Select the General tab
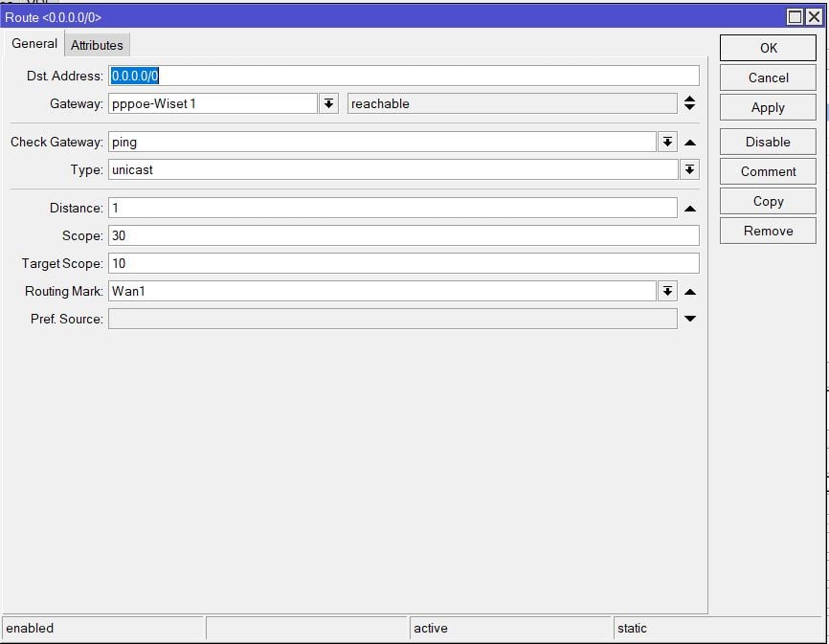Image resolution: width=829 pixels, height=644 pixels. click(x=34, y=43)
